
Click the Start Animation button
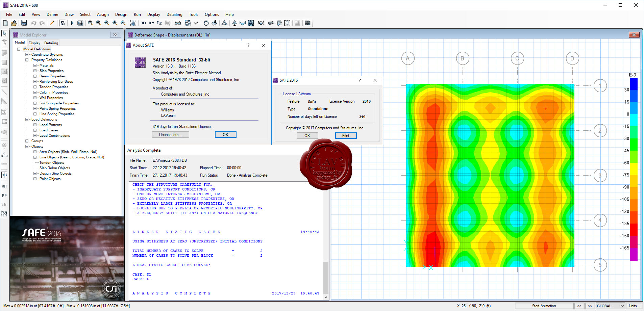[x=544, y=306]
